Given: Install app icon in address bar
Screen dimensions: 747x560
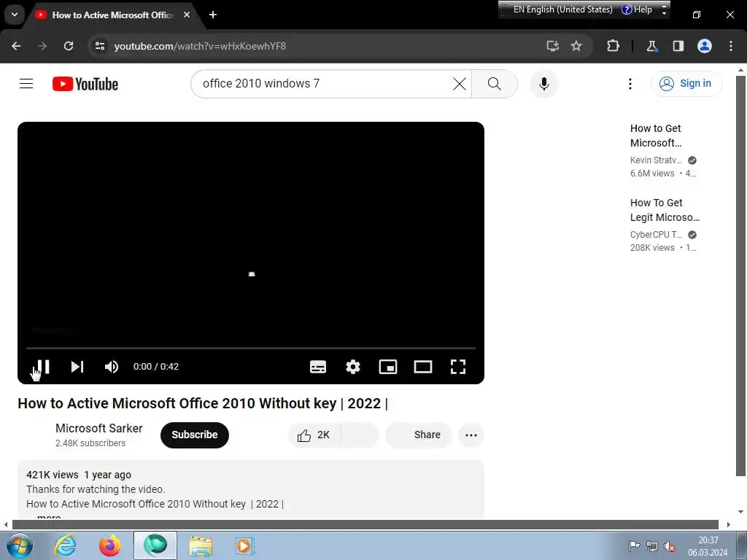Looking at the screenshot, I should (553, 46).
